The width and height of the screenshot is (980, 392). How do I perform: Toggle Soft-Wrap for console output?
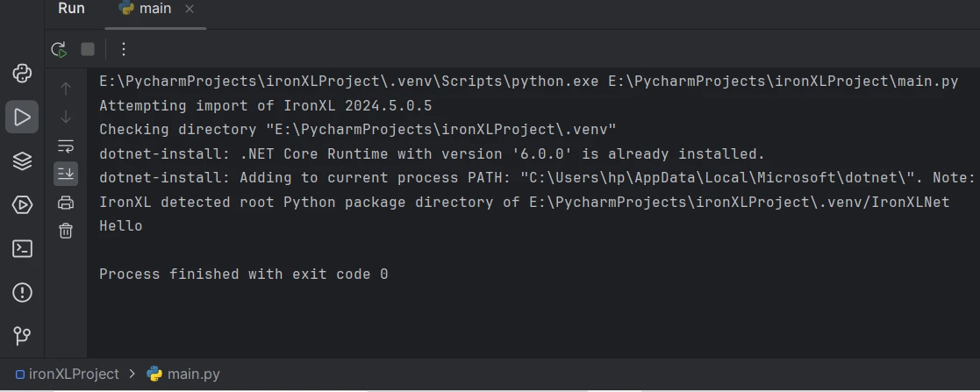[66, 146]
